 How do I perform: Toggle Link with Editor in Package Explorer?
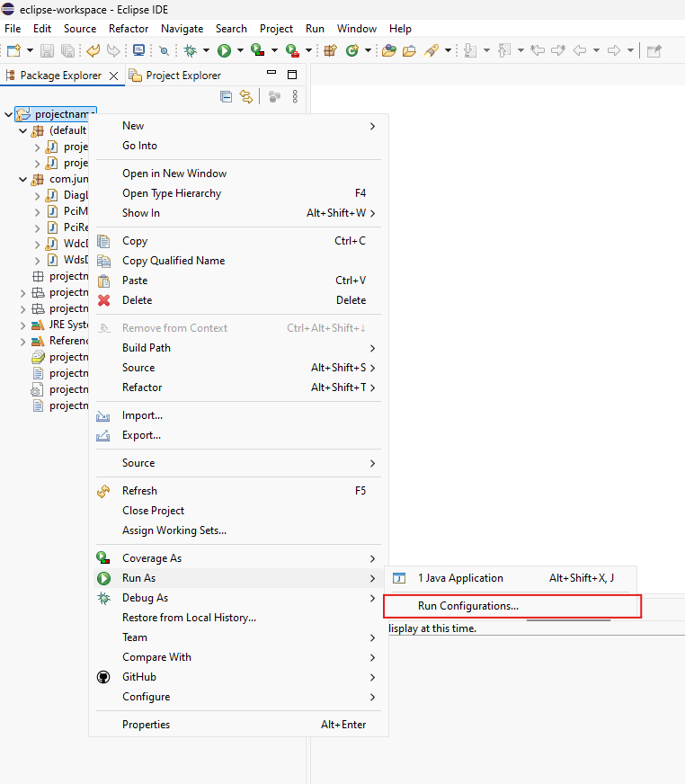tap(246, 97)
